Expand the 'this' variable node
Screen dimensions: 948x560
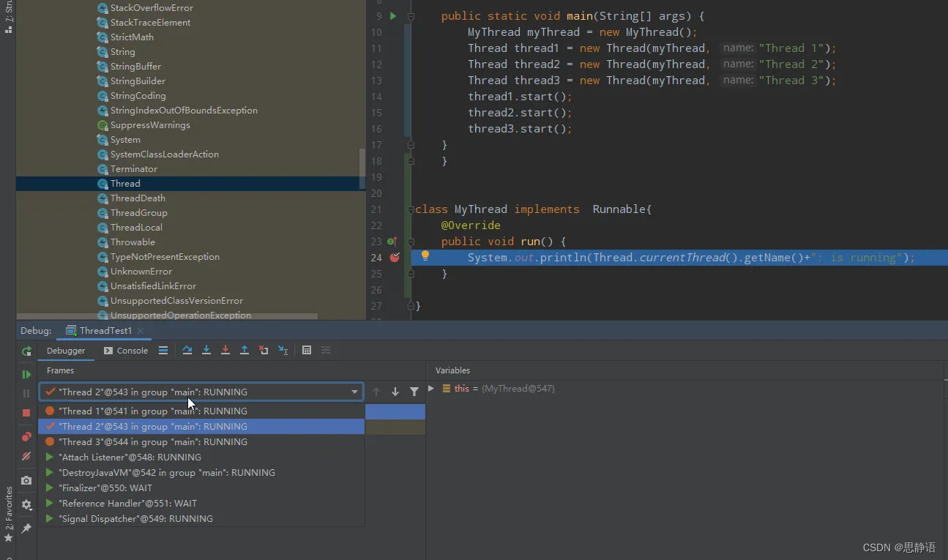point(431,389)
